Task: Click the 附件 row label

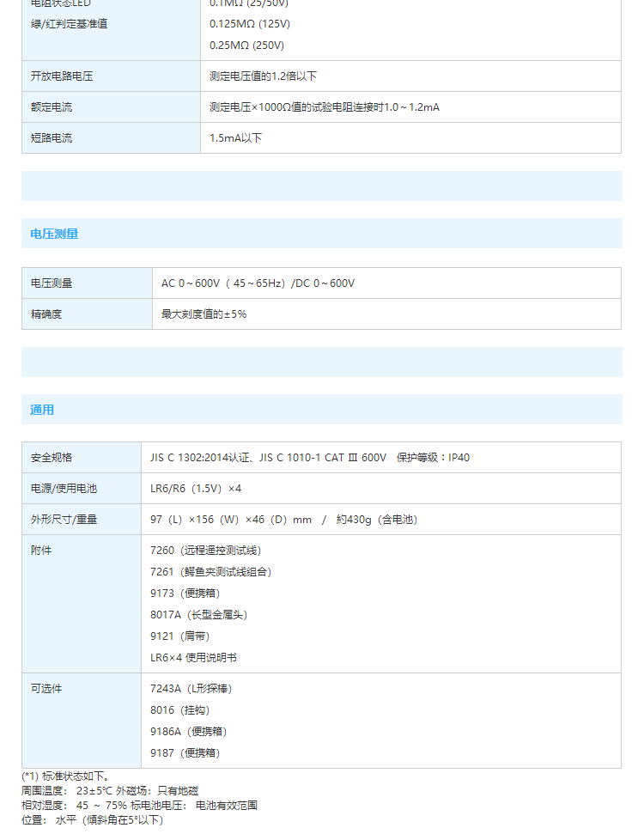Action: click(41, 551)
